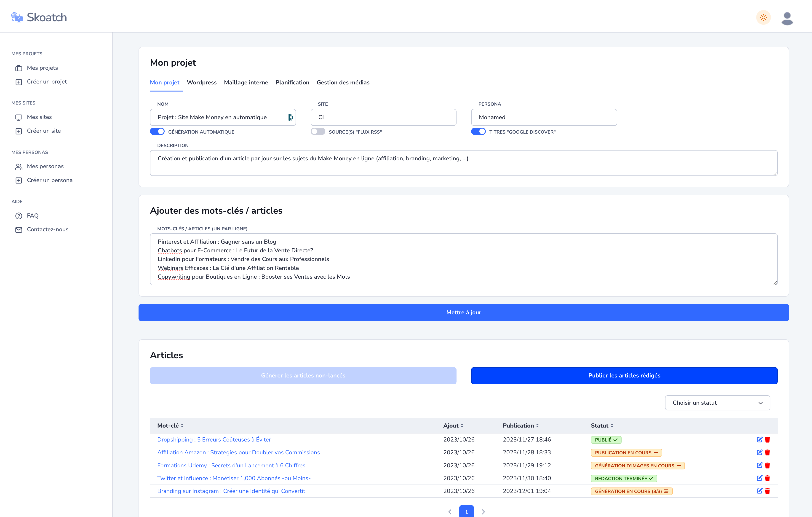
Task: Disable the Génération automatique toggle
Action: [157, 132]
